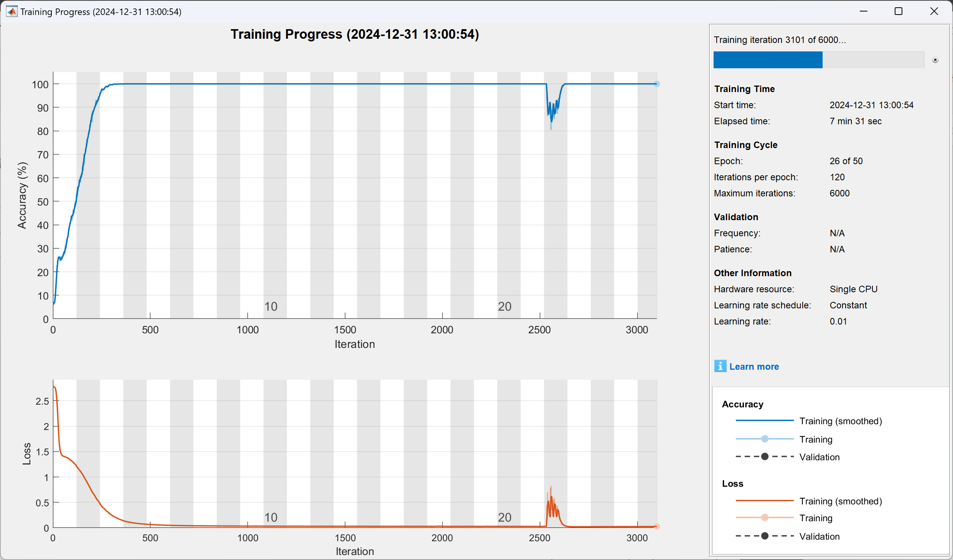This screenshot has width=953, height=560.
Task: Click the latest accuracy data point marker
Action: [656, 84]
